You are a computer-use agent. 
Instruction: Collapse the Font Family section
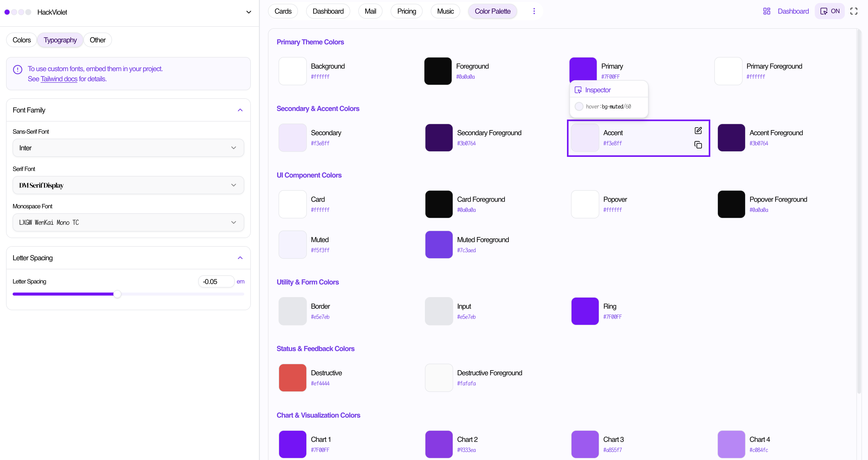coord(240,110)
